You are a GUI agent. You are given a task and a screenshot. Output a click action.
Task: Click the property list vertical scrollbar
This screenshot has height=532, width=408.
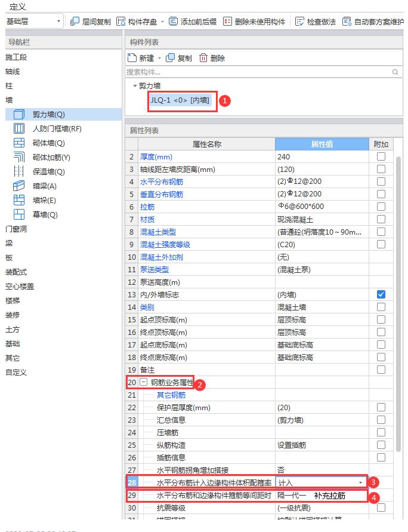tap(398, 304)
